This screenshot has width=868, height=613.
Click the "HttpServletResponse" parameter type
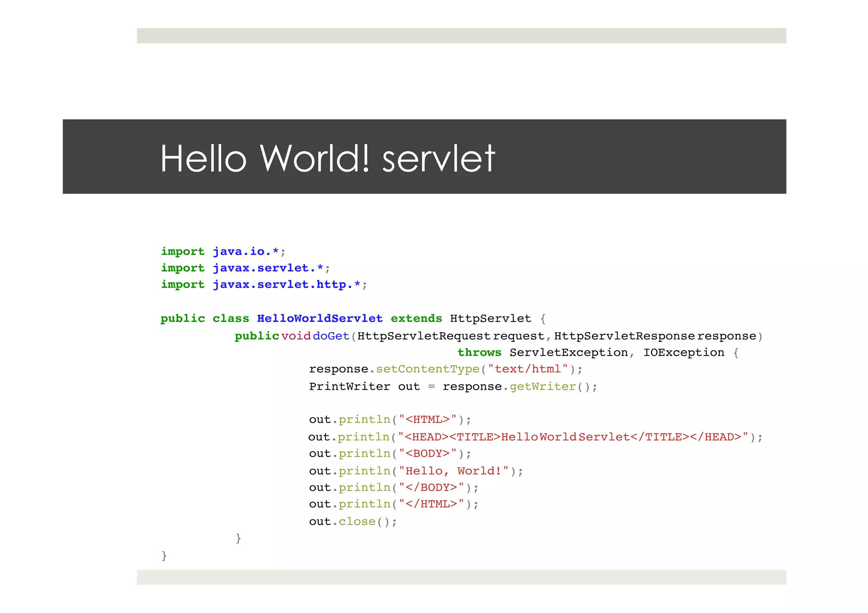pos(624,336)
